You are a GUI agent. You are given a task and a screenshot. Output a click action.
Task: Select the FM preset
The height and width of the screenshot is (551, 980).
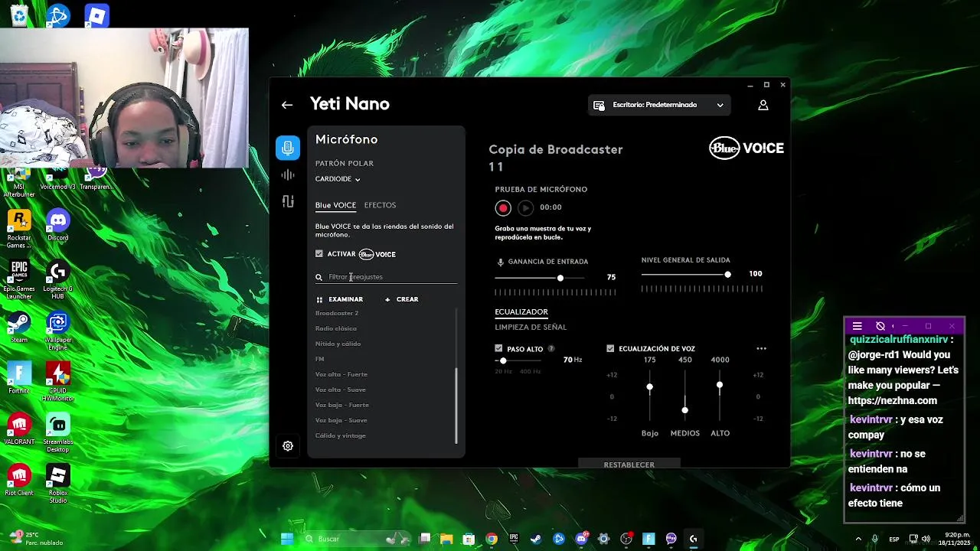[320, 359]
